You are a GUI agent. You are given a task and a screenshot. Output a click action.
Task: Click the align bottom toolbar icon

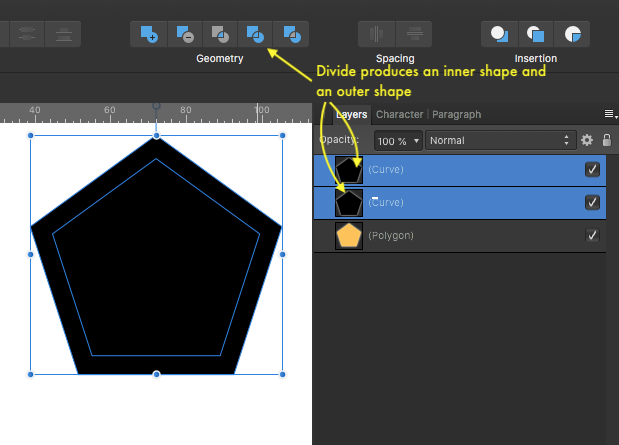(x=63, y=34)
